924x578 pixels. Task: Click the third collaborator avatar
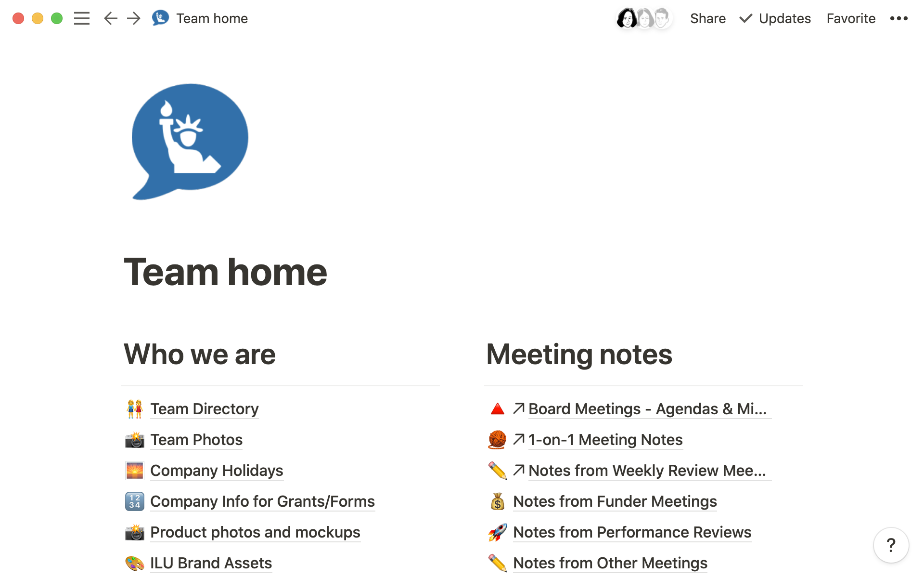coord(662,18)
